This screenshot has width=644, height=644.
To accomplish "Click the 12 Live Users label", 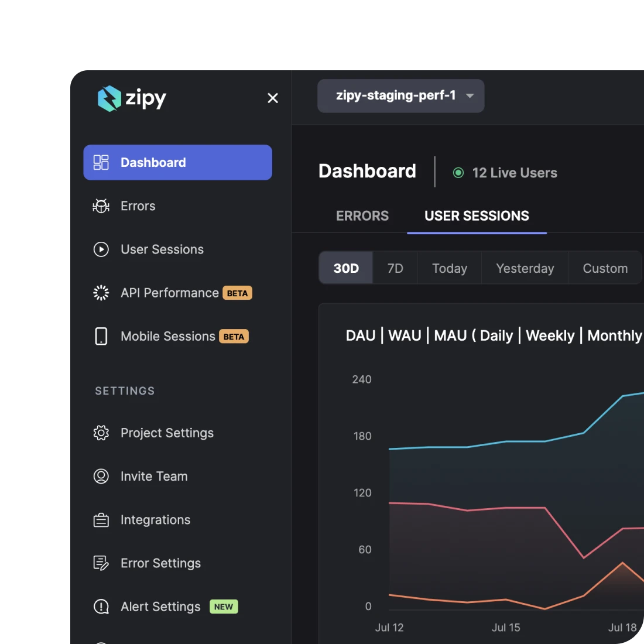I will tap(515, 173).
